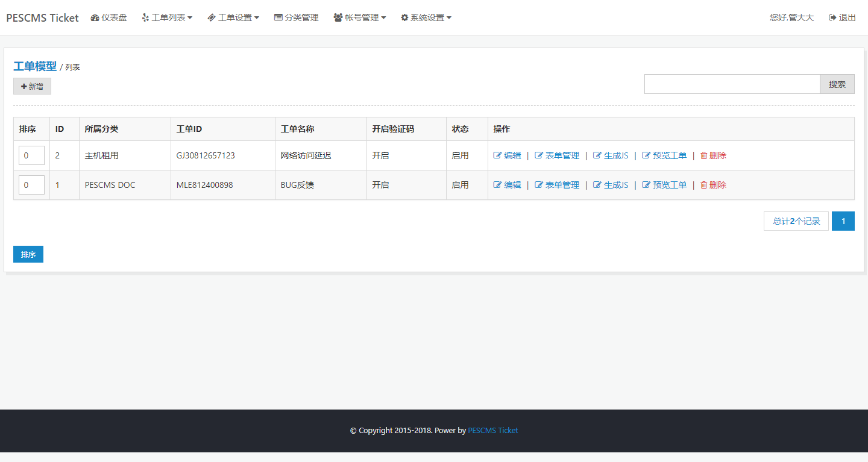Click sort order field for PESCMS DOC row
Screen dimensions: 868x462
coord(31,185)
